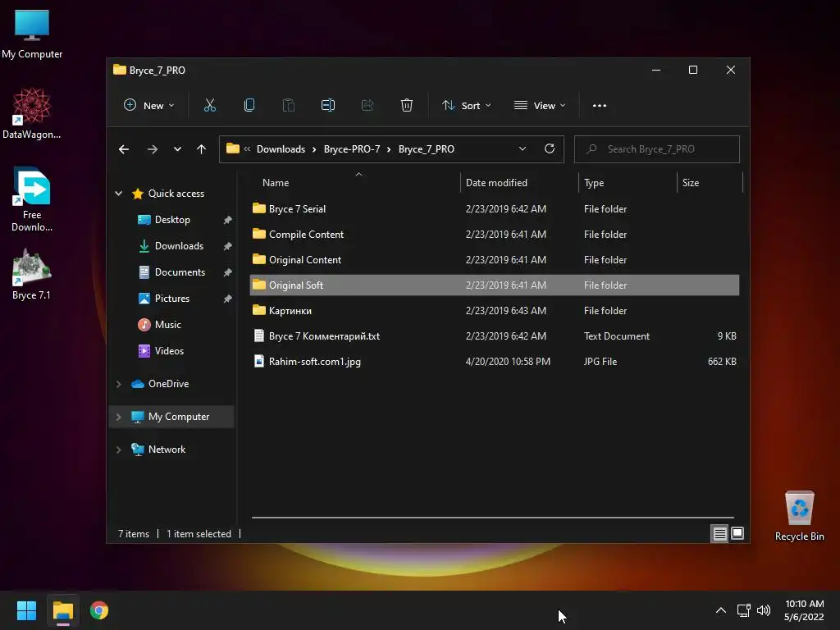Unpin Documents from Quick access
The image size is (840, 630).
tap(228, 272)
